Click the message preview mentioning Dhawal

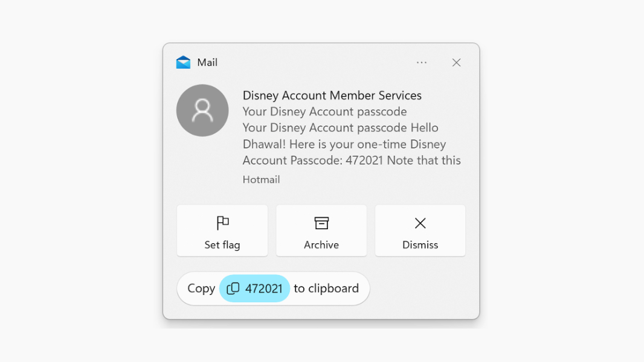tap(344, 144)
